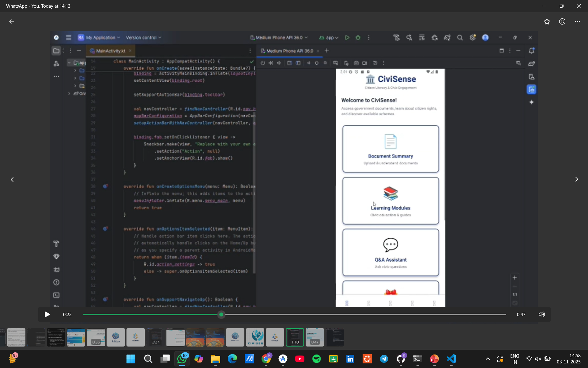The width and height of the screenshot is (588, 368).
Task: Open the CIVISENSE logo thumbnail
Action: point(255,337)
